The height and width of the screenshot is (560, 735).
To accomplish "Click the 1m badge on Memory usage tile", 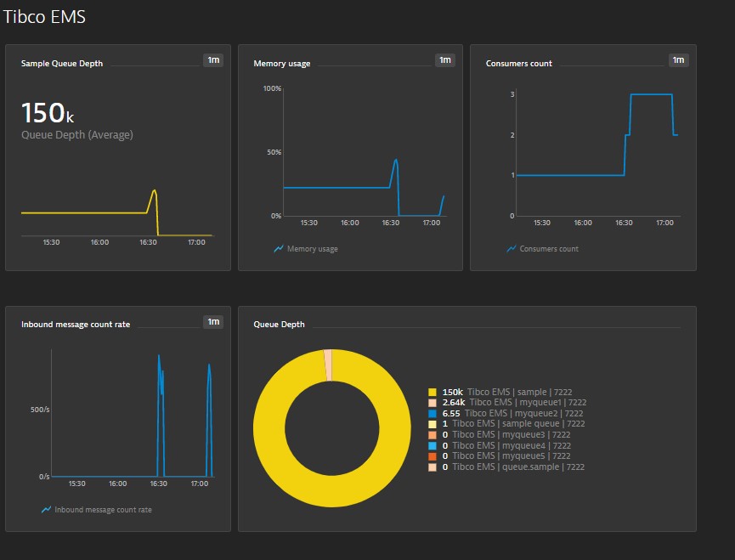I will 445,60.
